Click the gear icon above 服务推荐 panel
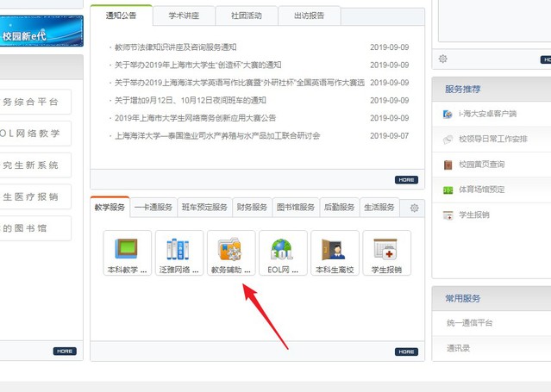 tap(442, 59)
